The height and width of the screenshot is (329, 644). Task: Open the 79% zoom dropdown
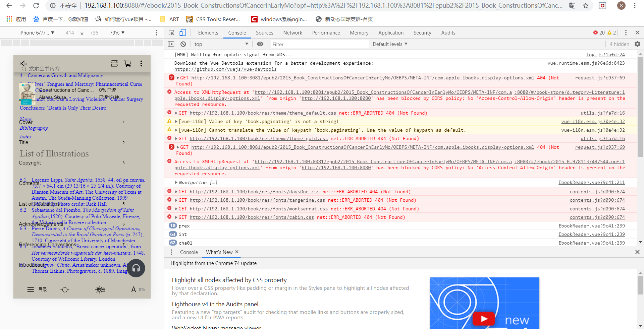(x=117, y=33)
